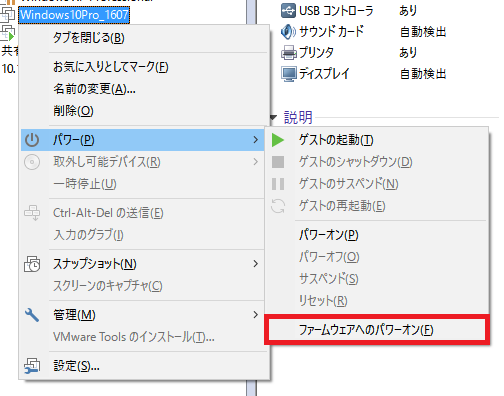Choose お気に入りとしてマーク(F)
This screenshot has width=504, height=396.
tap(111, 67)
